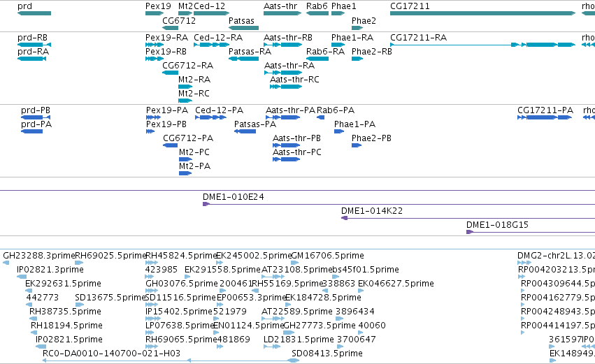Open EST EK046627.5prime

[396, 284]
